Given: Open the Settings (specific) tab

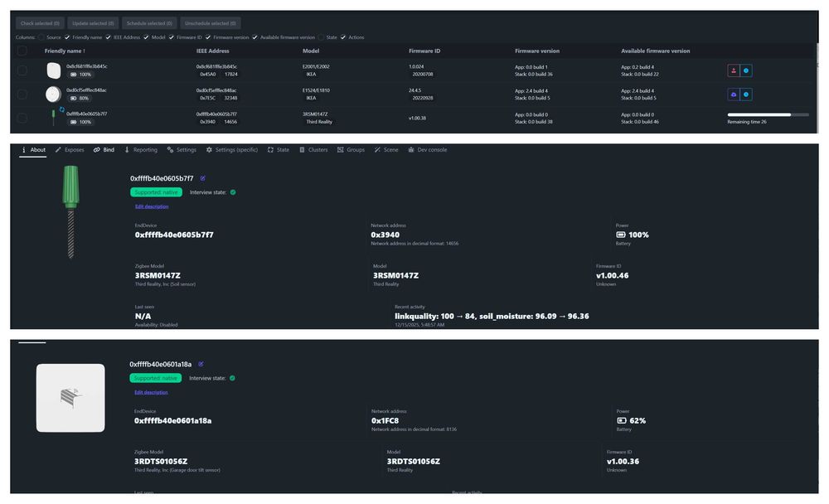Looking at the screenshot, I should [x=232, y=150].
